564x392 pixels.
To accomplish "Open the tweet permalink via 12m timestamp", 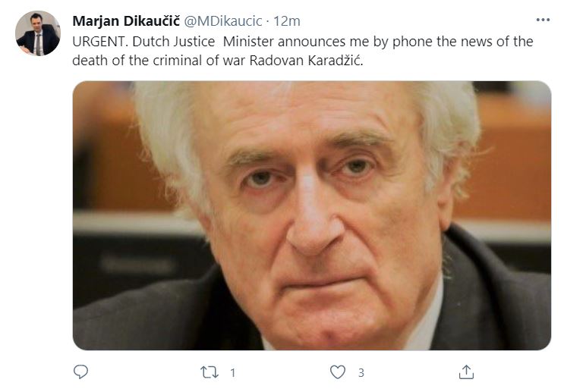I will point(287,21).
